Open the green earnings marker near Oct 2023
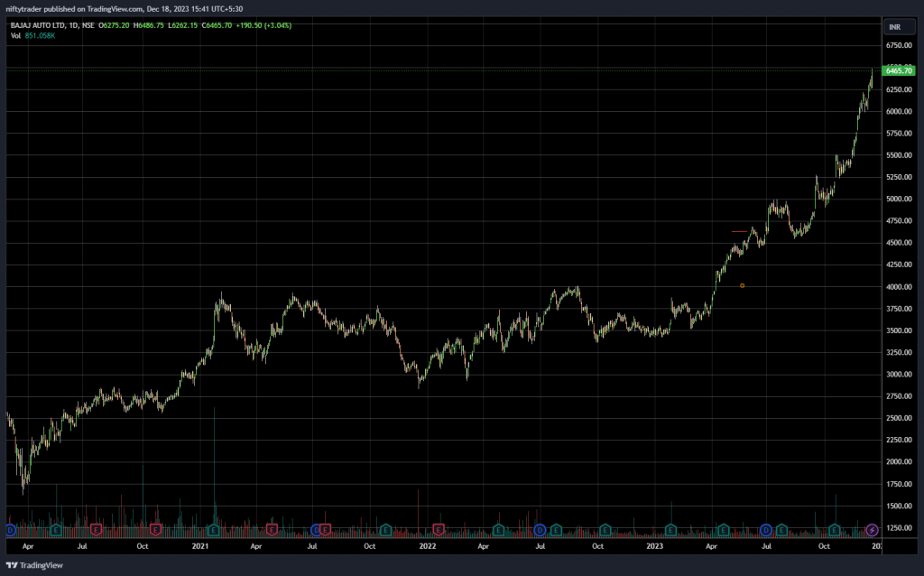The image size is (924, 576). coord(835,530)
